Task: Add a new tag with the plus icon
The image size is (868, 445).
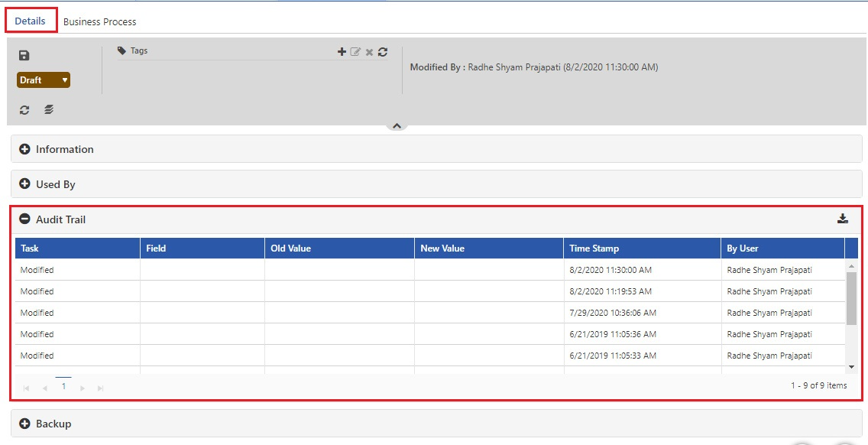Action: pos(342,51)
